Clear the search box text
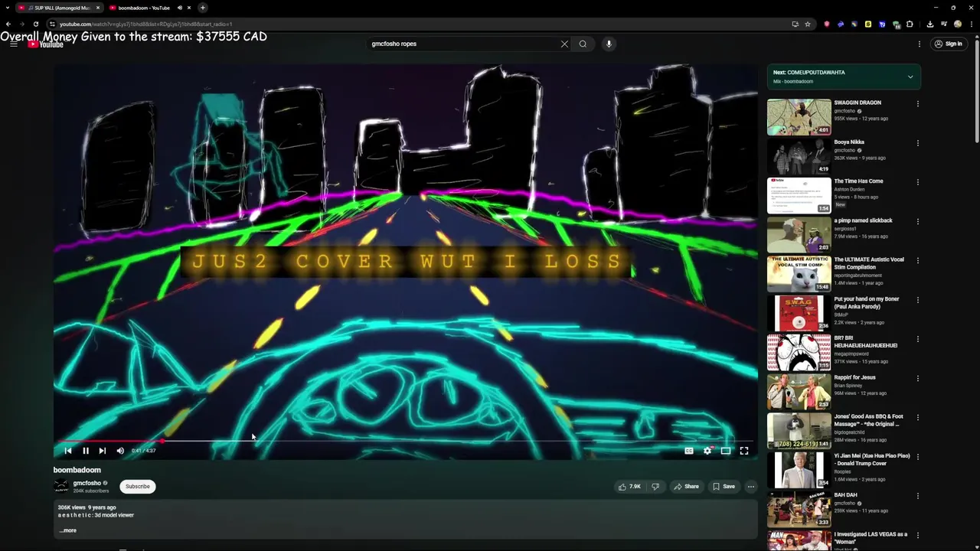This screenshot has height=551, width=980. pos(564,44)
